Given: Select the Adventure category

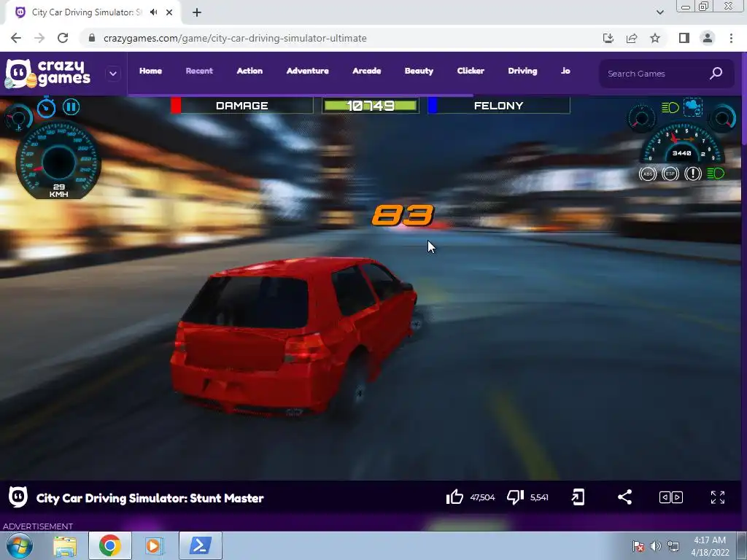Looking at the screenshot, I should [307, 71].
